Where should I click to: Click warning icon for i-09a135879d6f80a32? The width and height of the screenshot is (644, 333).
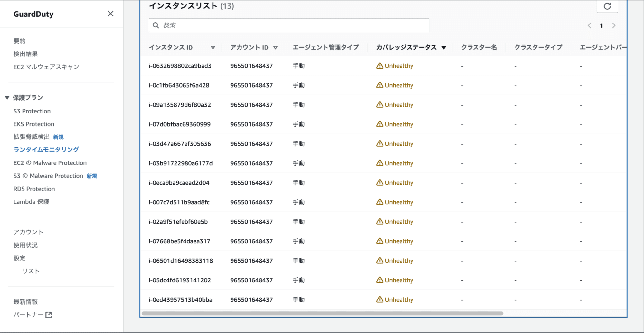380,105
